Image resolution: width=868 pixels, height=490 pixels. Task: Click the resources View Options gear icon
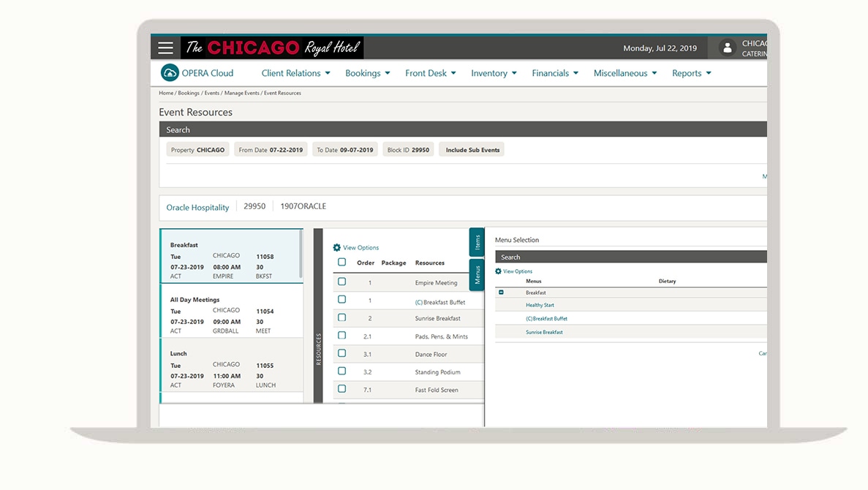pos(337,248)
